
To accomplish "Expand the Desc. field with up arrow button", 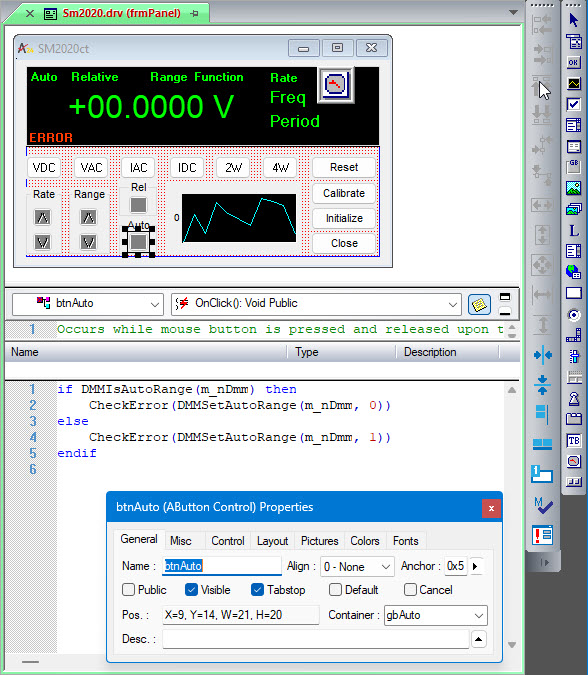I will pyautogui.click(x=479, y=639).
